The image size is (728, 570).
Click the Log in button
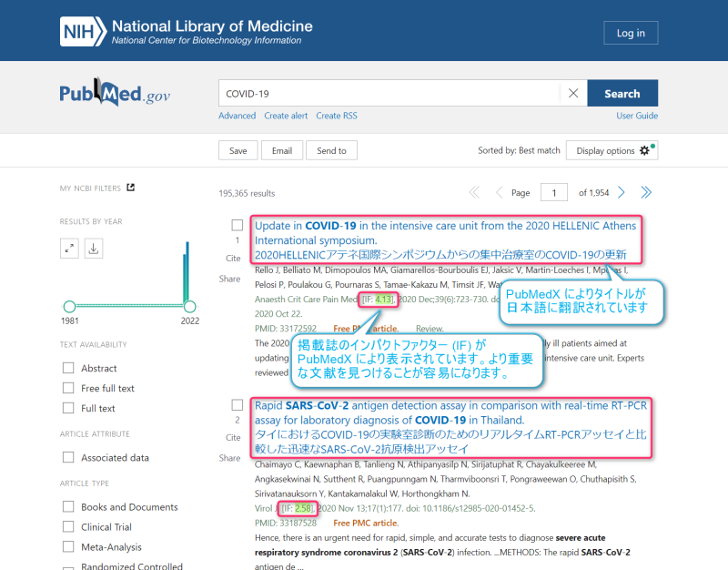click(631, 33)
